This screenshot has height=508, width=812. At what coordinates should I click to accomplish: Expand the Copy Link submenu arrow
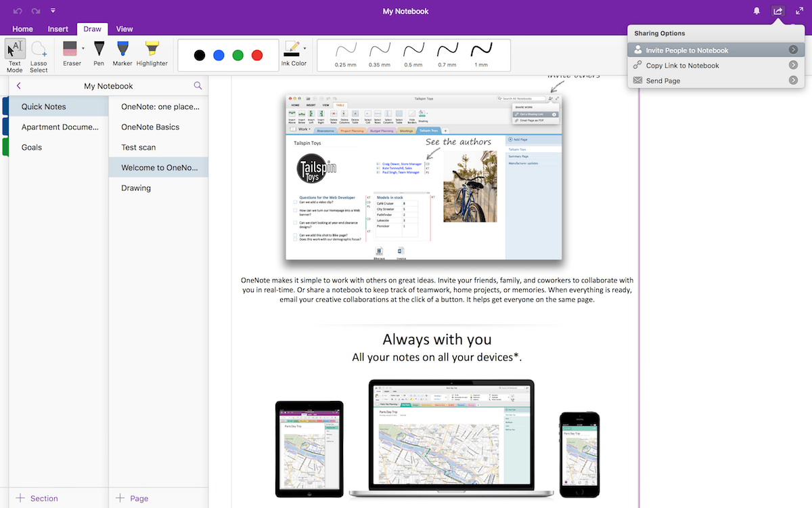pos(793,65)
